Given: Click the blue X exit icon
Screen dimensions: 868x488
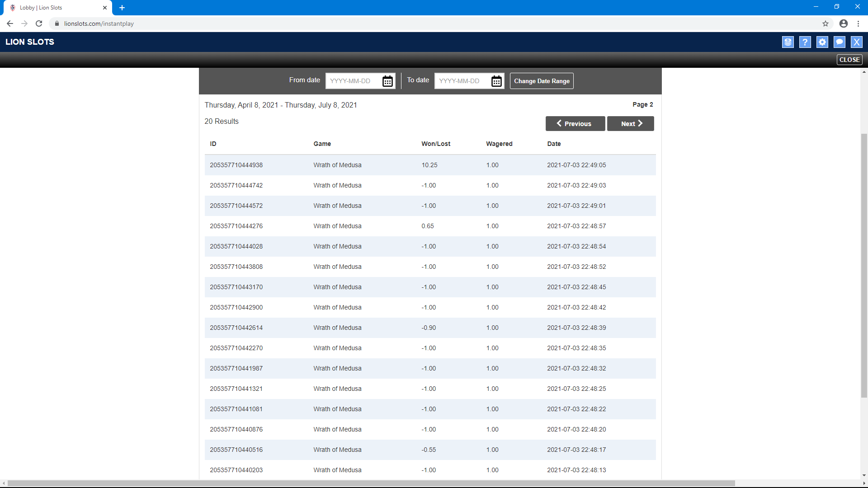Looking at the screenshot, I should (x=857, y=42).
